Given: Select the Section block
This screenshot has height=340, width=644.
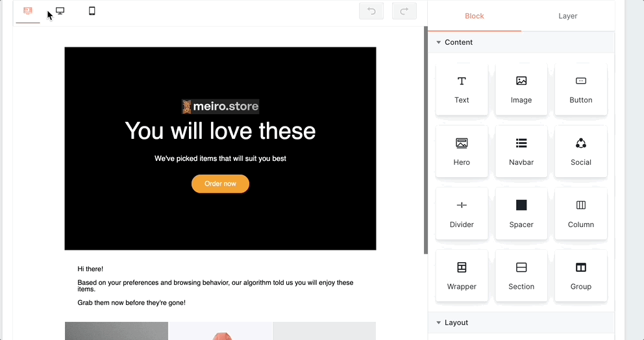Looking at the screenshot, I should pos(521,276).
